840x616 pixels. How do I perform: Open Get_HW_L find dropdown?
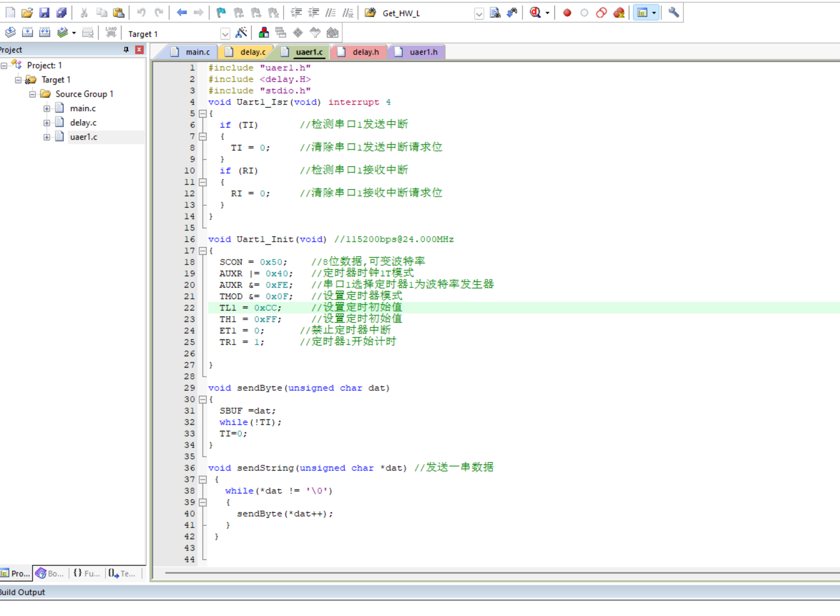(x=479, y=14)
